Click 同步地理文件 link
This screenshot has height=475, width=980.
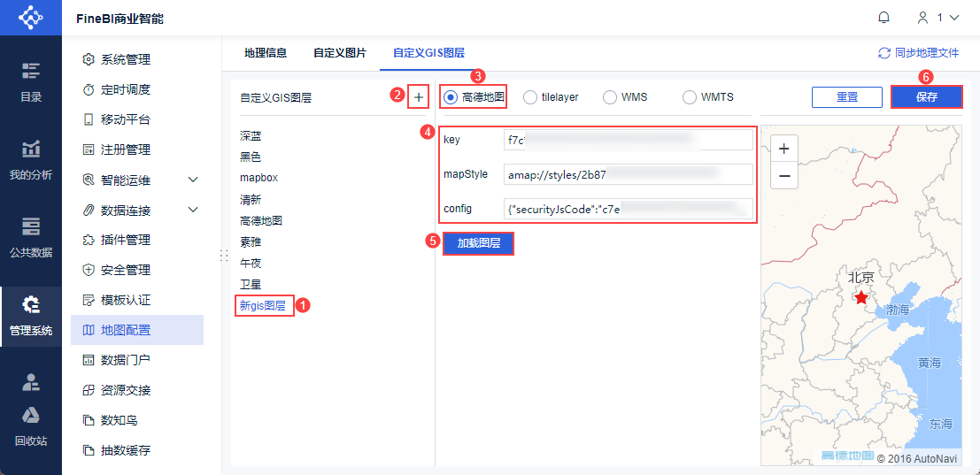918,53
